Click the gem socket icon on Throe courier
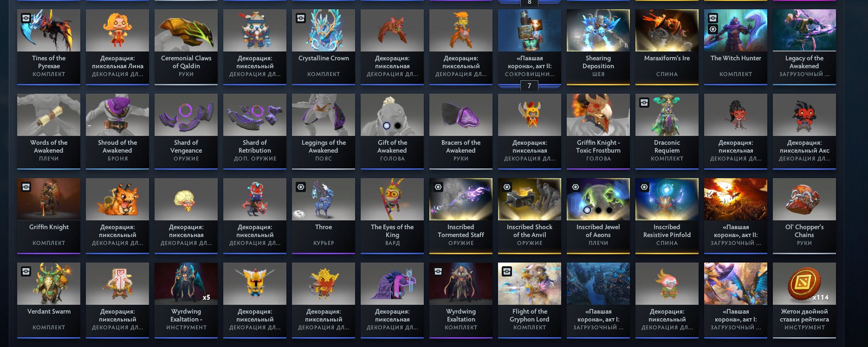Image resolution: width=868 pixels, height=347 pixels. [x=301, y=187]
